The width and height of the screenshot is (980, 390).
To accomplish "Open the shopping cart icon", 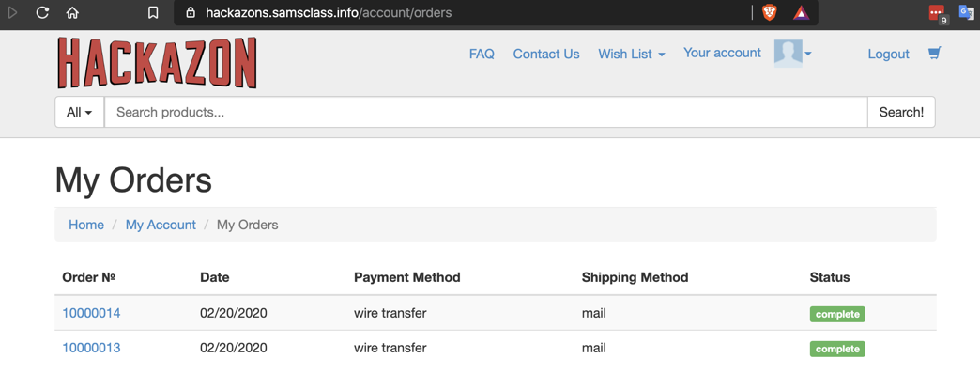I will pos(934,54).
